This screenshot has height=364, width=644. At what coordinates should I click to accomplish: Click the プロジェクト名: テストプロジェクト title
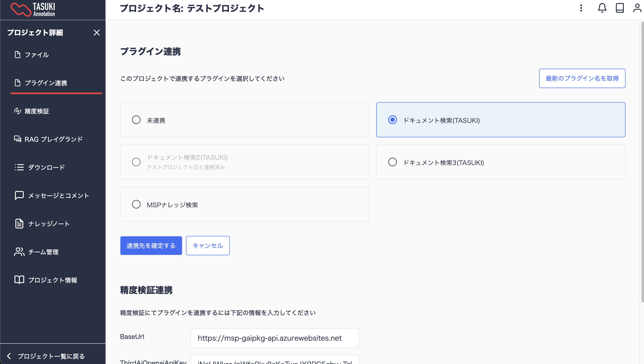tap(192, 9)
